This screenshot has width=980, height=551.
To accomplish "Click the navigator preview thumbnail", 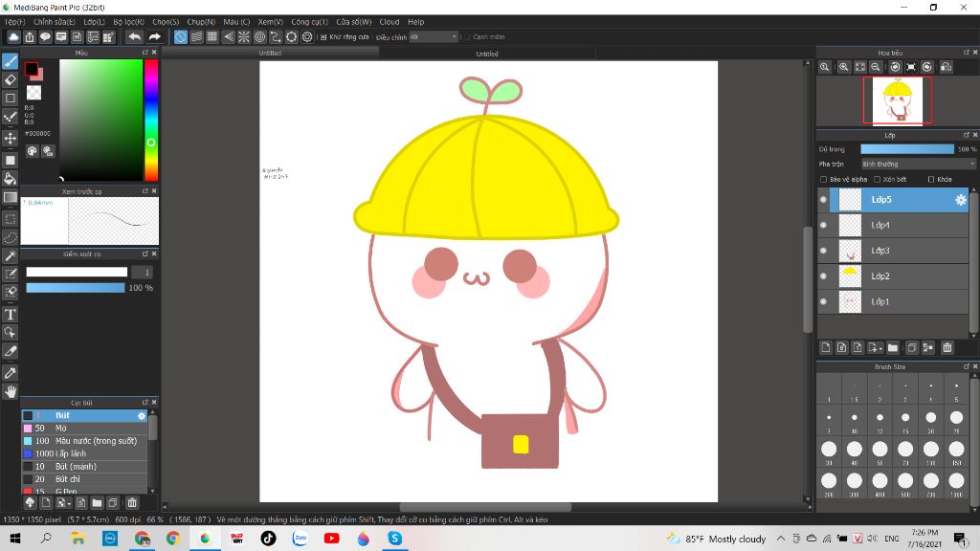I will [898, 100].
